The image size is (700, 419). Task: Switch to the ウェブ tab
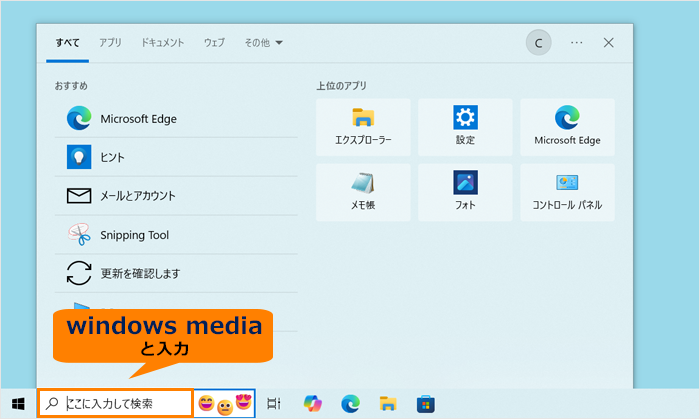tap(214, 43)
